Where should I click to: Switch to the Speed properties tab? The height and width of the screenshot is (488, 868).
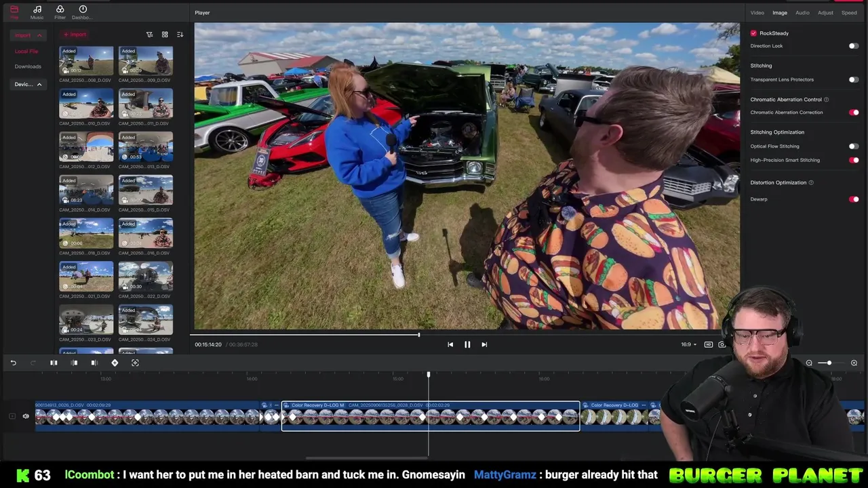point(849,13)
